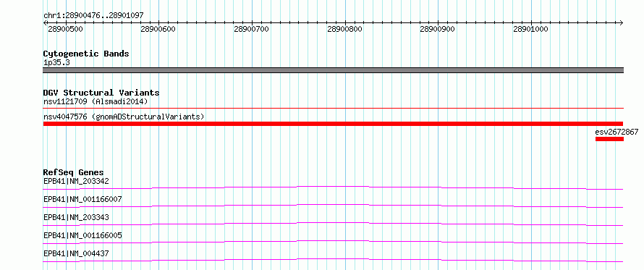Viewport: 644px width, 270px height.
Task: Open the EPB41|NM_001166005 transcript label
Action: (82, 235)
